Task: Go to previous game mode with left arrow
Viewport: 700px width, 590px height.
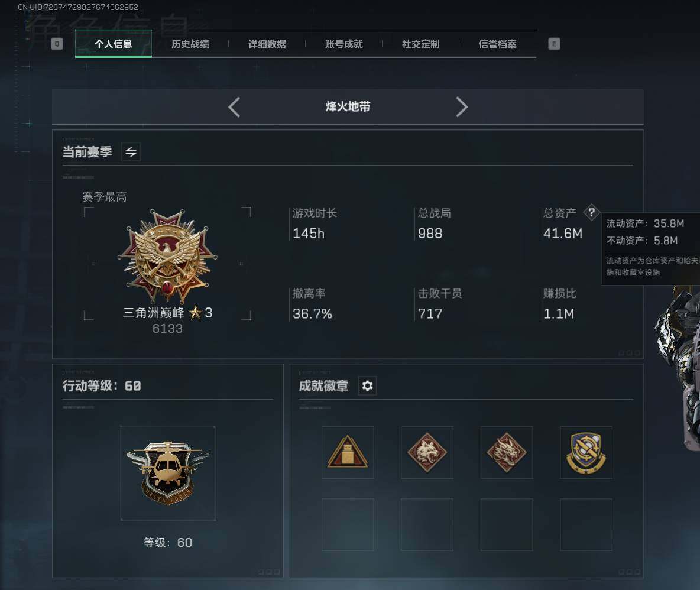Action: pyautogui.click(x=234, y=107)
